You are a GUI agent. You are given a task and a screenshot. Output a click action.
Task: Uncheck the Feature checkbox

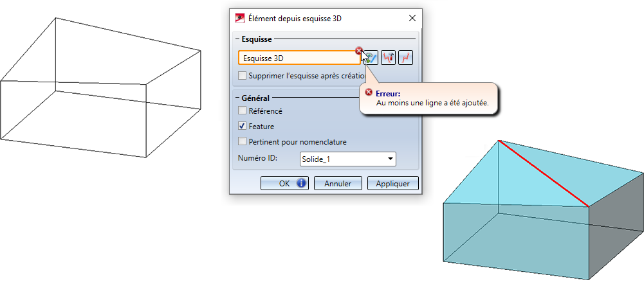(243, 126)
